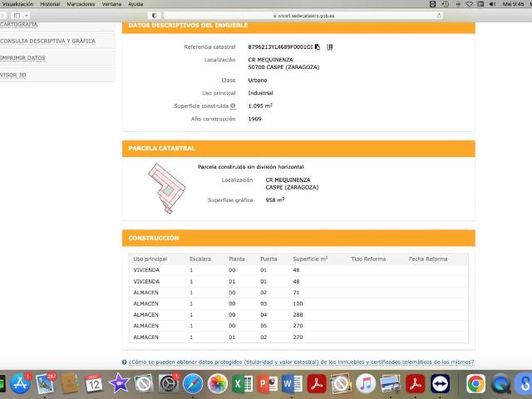
Task: Open Time Machine menu bar icon
Action: 446,4
